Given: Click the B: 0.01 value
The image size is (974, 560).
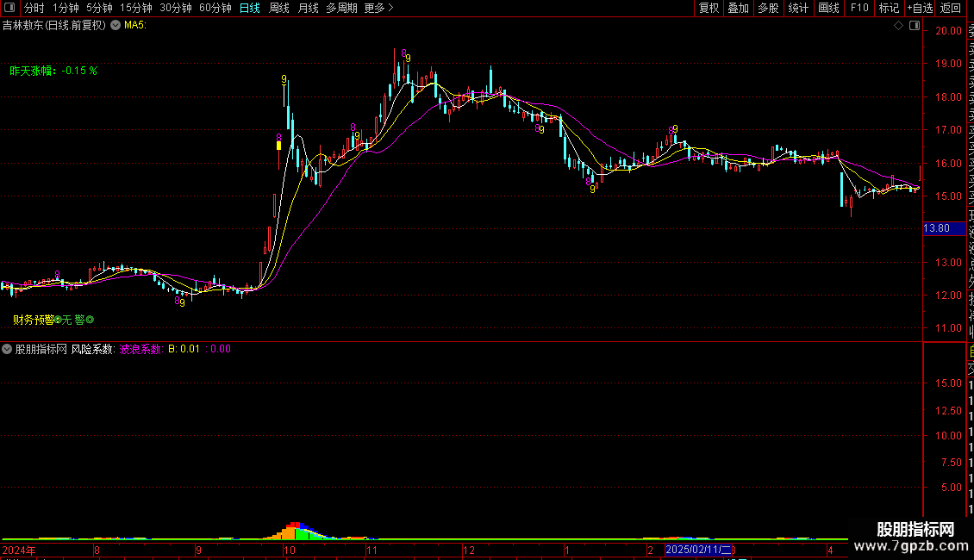Looking at the screenshot, I should (x=184, y=349).
